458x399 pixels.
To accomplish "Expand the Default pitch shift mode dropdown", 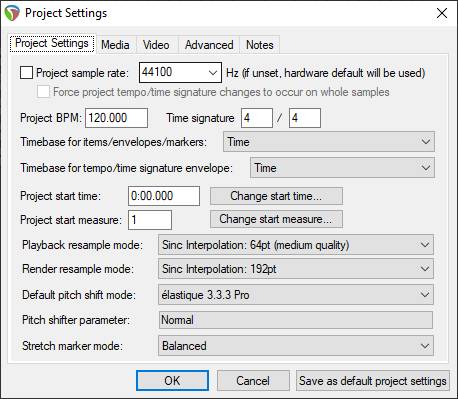I will [x=296, y=295].
